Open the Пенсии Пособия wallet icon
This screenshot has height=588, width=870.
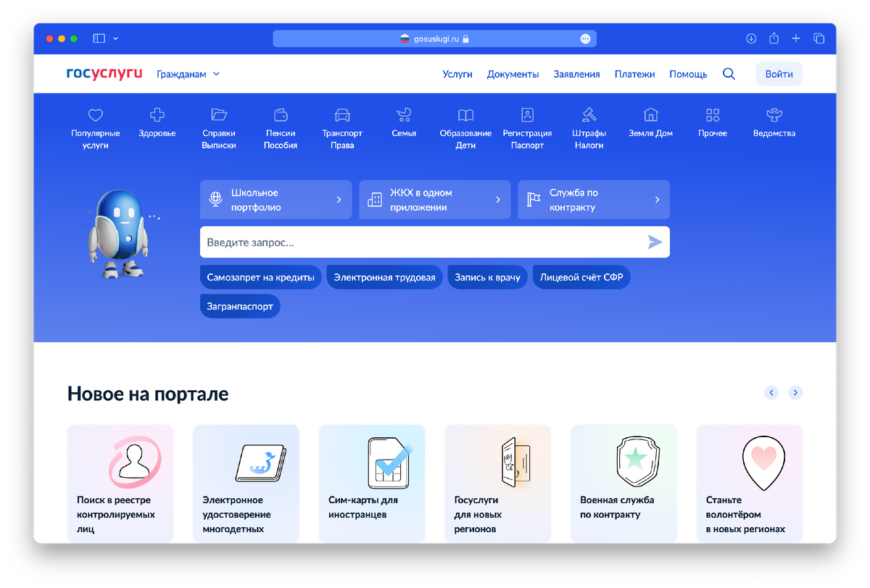click(x=281, y=115)
